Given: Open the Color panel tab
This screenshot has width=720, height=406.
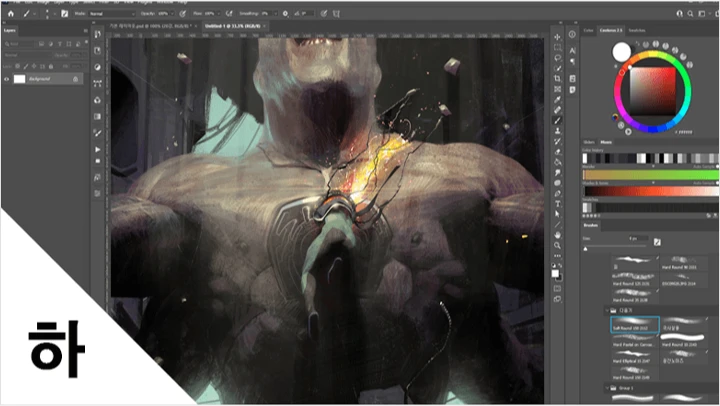Looking at the screenshot, I should coord(588,30).
